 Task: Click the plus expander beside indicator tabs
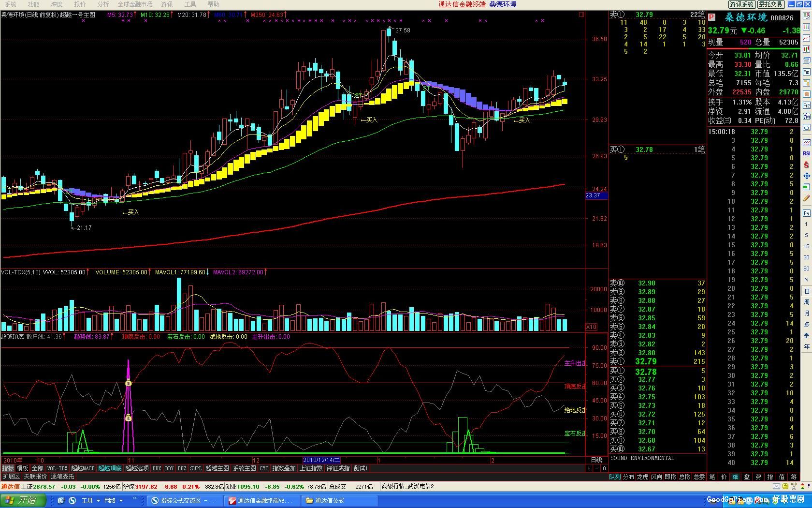coord(589,468)
